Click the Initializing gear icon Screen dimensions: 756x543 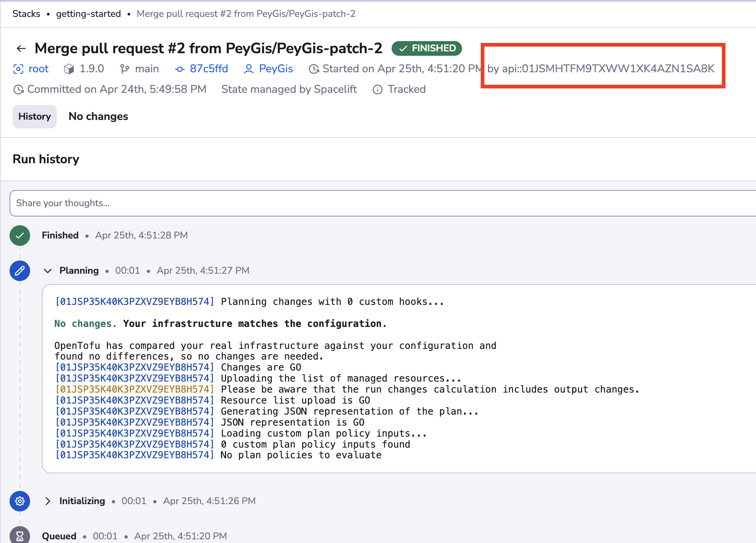pos(20,501)
